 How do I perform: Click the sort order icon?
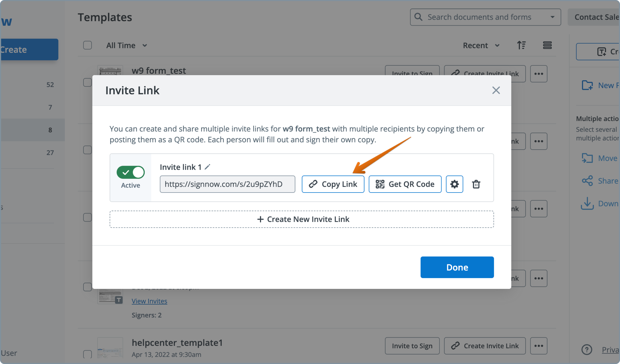click(x=521, y=45)
